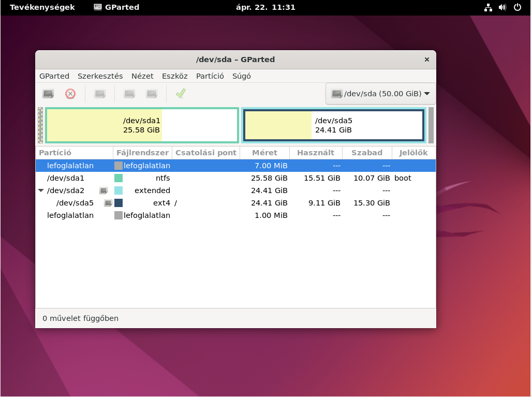Click the '15.30 GiB' free value
532x397 pixels.
coord(372,203)
